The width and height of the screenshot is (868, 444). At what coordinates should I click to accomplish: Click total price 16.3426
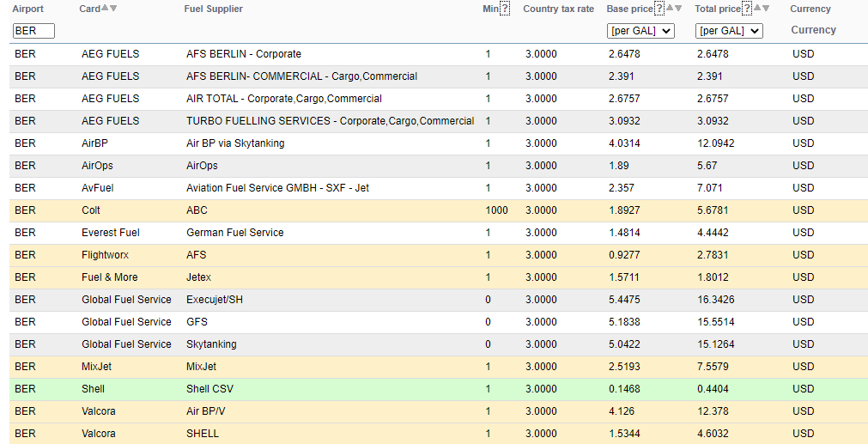716,300
